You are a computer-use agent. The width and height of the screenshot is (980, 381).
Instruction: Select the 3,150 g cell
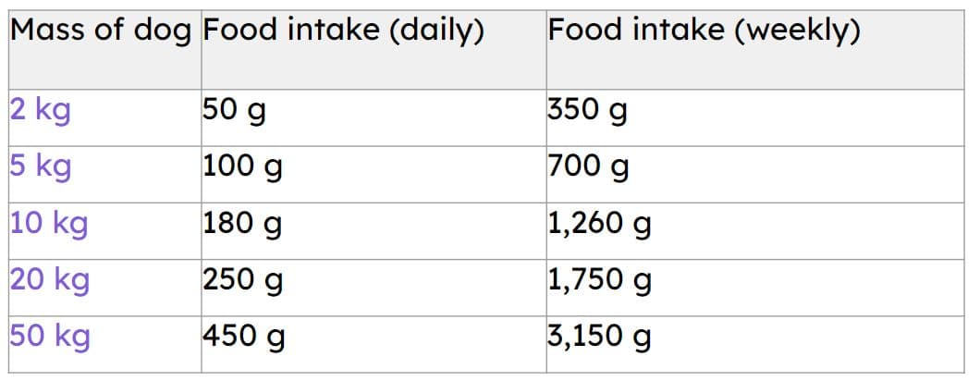[599, 336]
